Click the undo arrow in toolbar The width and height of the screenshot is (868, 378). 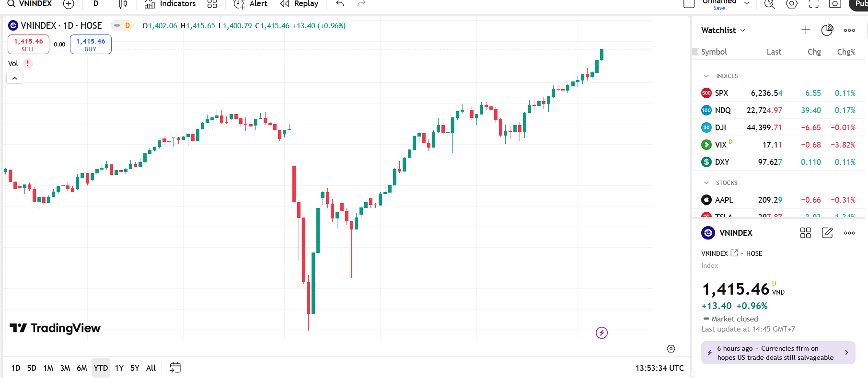point(340,4)
